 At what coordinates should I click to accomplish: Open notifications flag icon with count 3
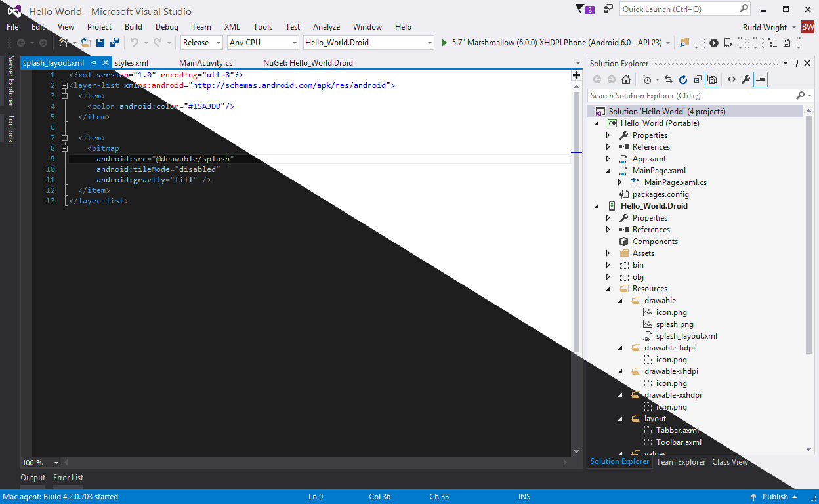click(585, 9)
